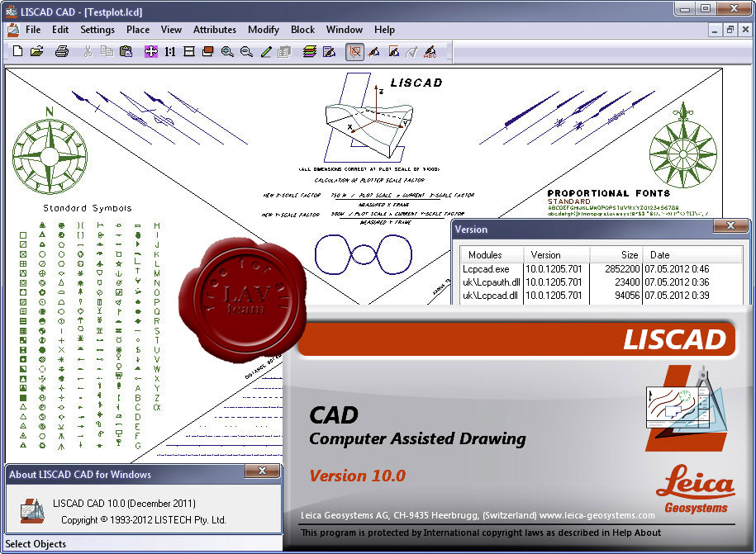Click the About dialog LISCAD program icon
The height and width of the screenshot is (554, 756).
pos(32,511)
